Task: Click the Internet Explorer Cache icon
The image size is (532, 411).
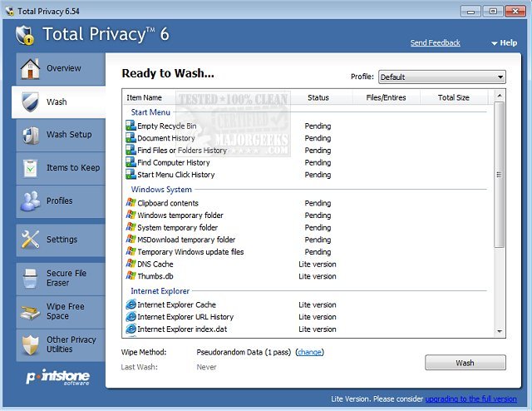Action: coord(131,305)
